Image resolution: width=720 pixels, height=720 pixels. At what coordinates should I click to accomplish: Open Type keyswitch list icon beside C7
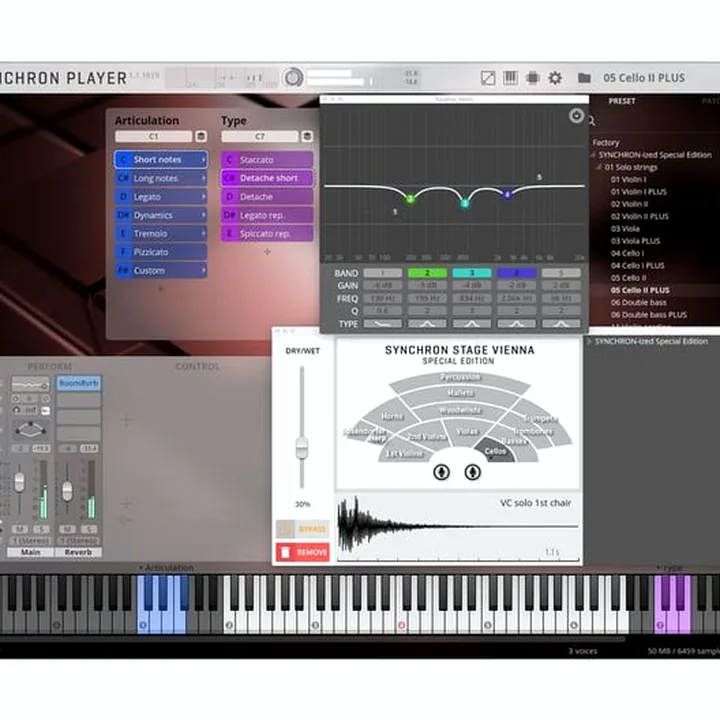[x=307, y=136]
